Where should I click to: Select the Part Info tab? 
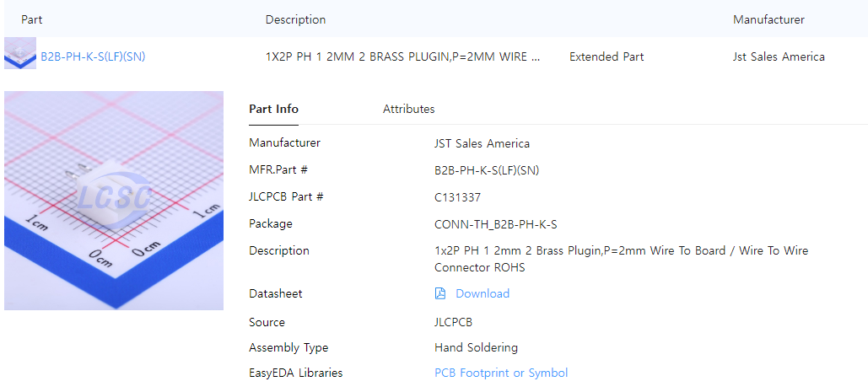(273, 109)
